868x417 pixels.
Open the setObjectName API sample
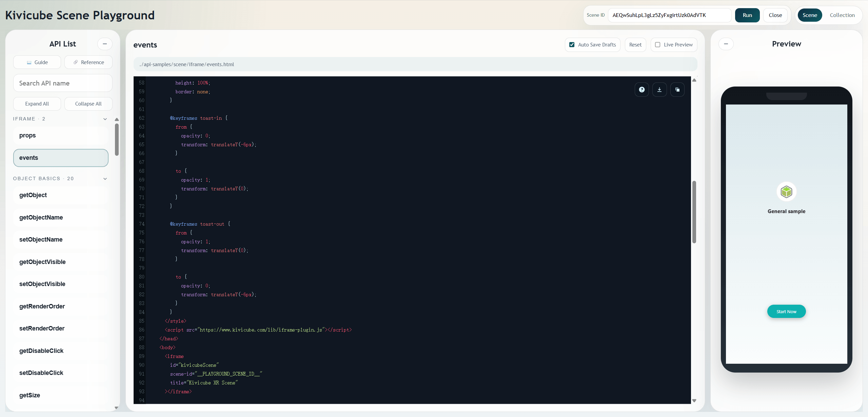pos(61,240)
